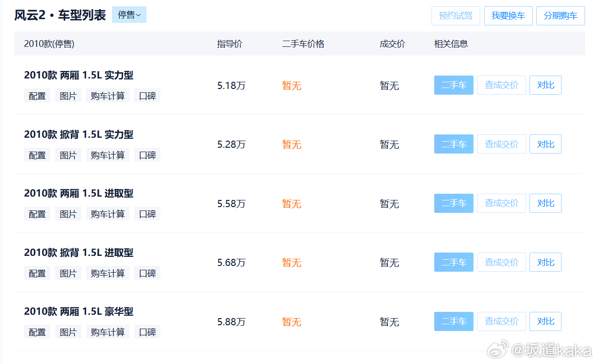Screen dimensions: 597x364
Task: Open 购车计算 for 掀背 1.5L 进取型
Action: click(108, 273)
